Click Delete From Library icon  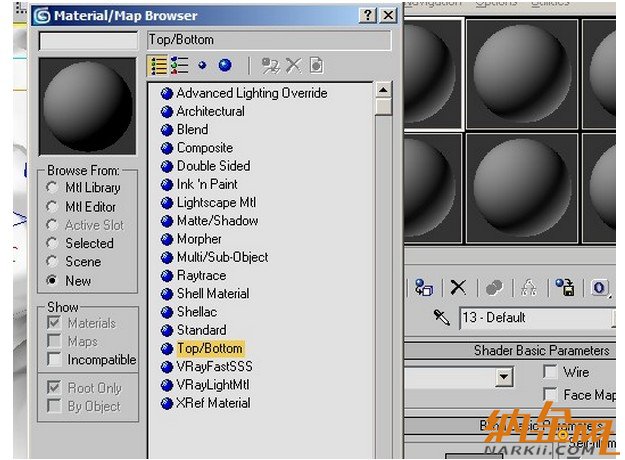coord(294,66)
